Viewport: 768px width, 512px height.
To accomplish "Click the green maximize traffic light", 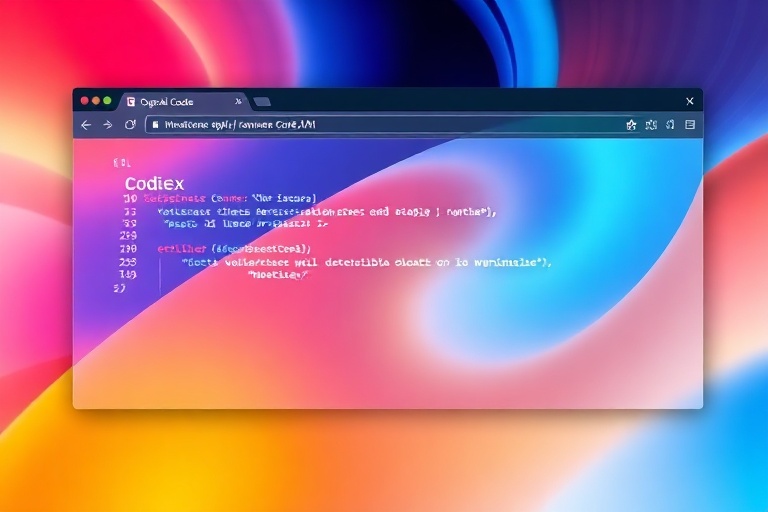I will (107, 101).
